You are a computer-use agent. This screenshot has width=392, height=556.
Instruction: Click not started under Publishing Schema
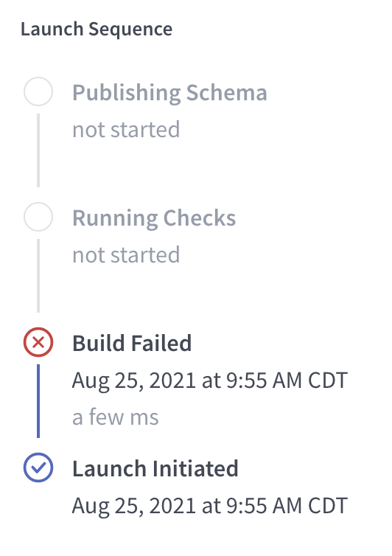click(x=126, y=130)
